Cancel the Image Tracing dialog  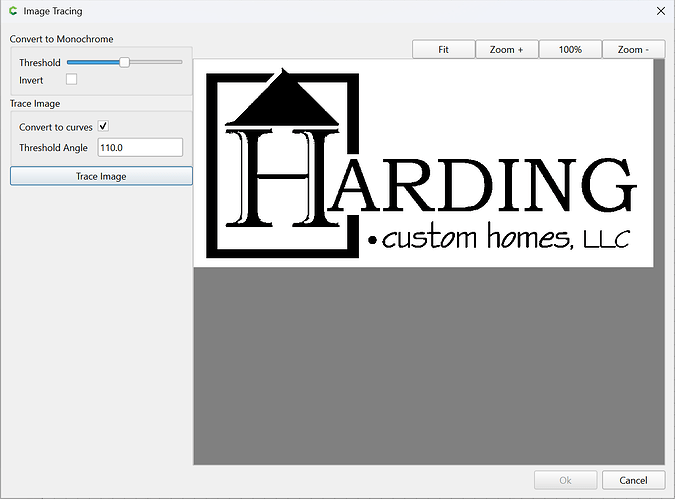(x=633, y=480)
